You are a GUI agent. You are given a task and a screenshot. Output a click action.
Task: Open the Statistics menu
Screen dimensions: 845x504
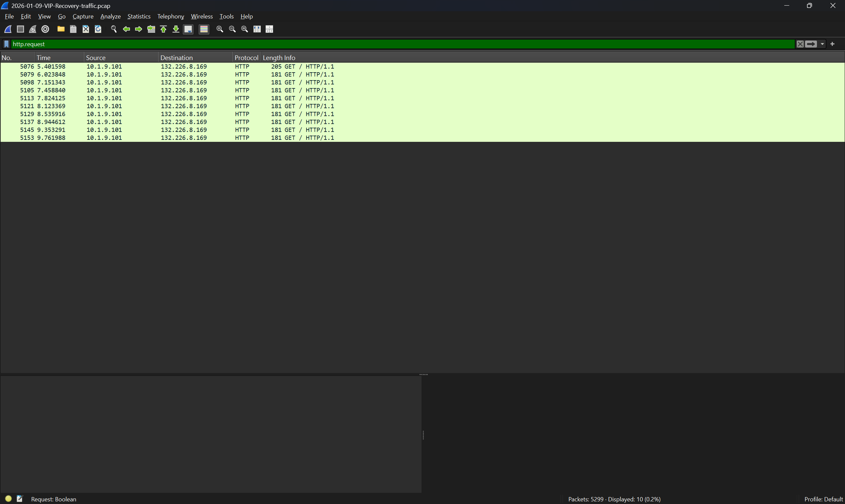[x=139, y=16]
